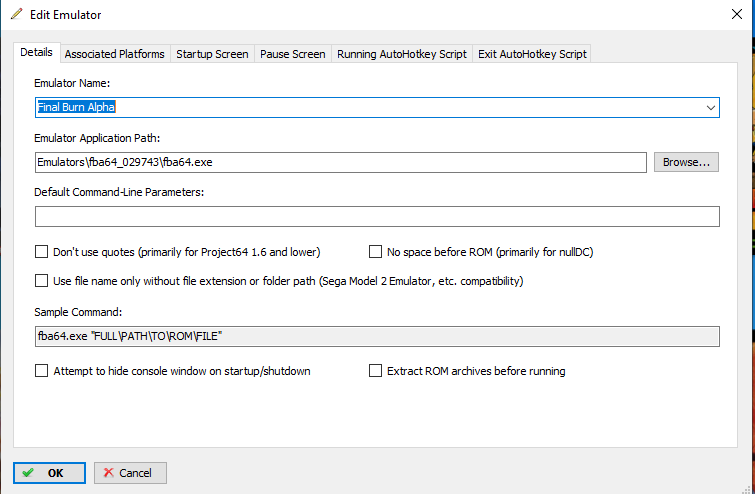The width and height of the screenshot is (755, 494).
Task: Click the "Emulator Application Path:" label
Action: [x=97, y=138]
